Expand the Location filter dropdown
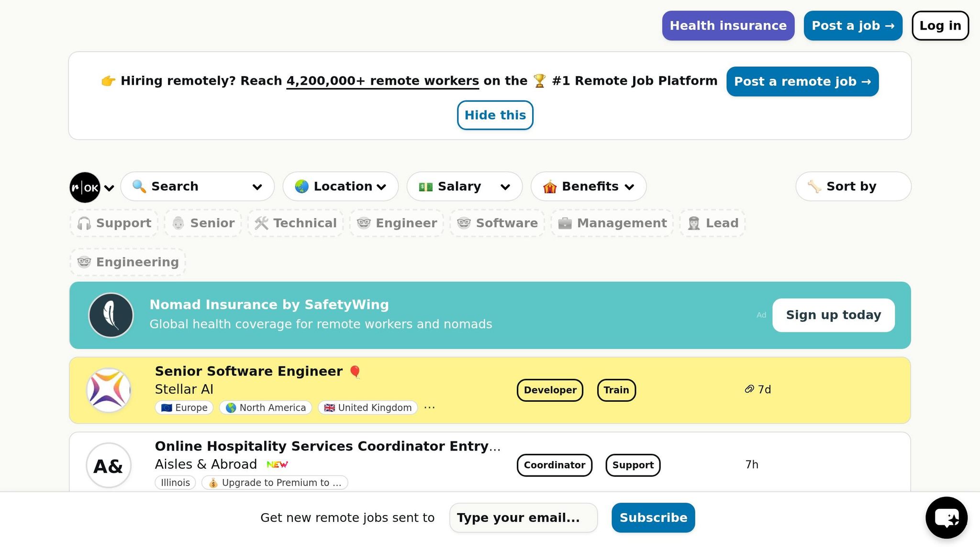Viewport: 980px width, 551px height. point(341,187)
